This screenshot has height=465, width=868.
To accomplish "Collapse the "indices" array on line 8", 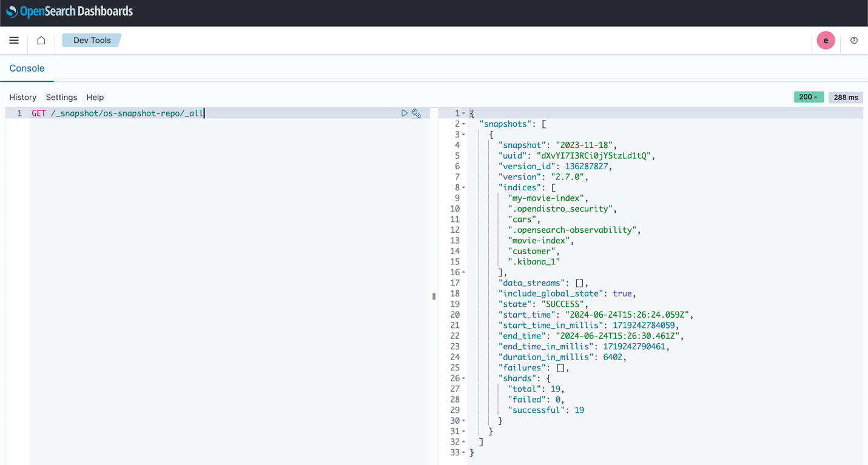I will 464,188.
